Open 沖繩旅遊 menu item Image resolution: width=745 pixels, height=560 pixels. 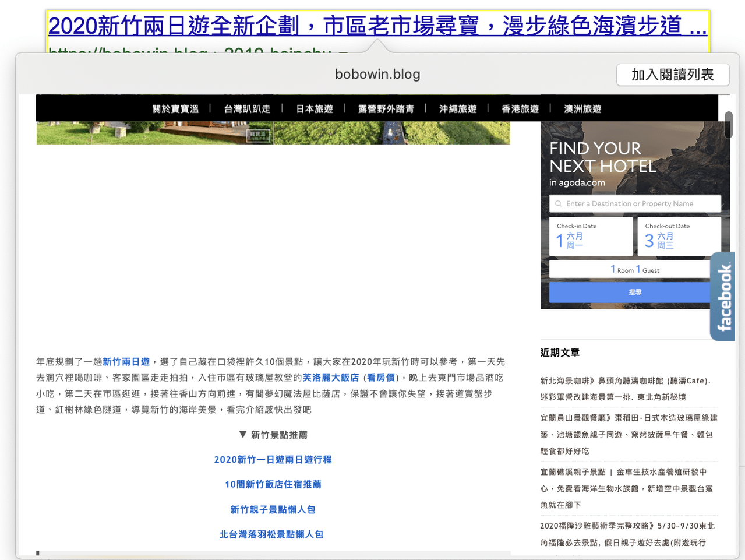coord(458,109)
